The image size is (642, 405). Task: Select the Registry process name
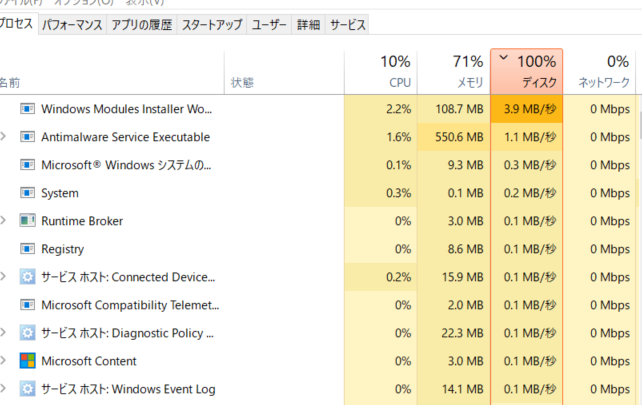pos(63,249)
